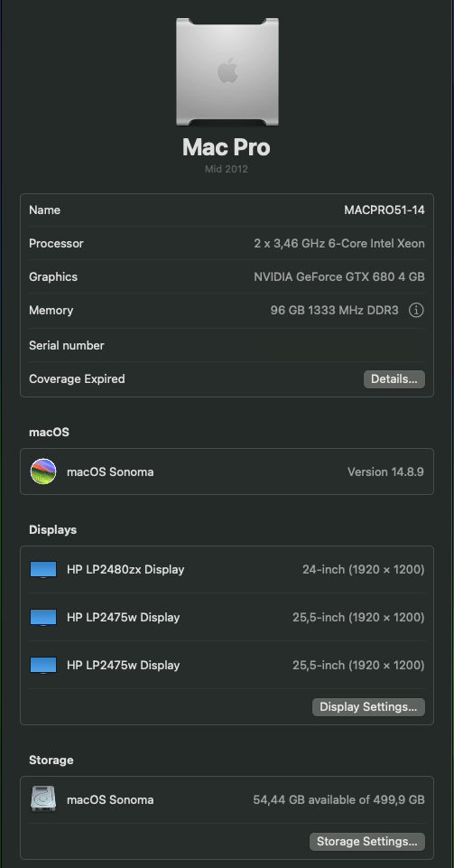Viewport: 454px width, 868px height.
Task: Click the Mac Pro tower image
Action: tap(227, 72)
